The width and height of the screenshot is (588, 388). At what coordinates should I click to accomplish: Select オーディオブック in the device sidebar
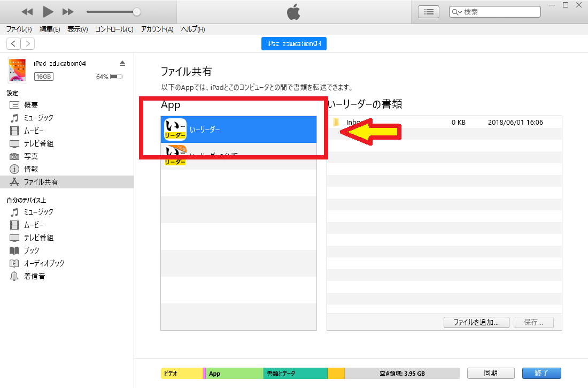click(67, 263)
